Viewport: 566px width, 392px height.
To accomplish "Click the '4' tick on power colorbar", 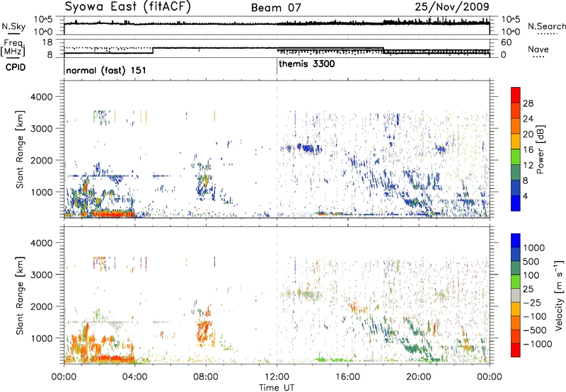I will (x=526, y=196).
